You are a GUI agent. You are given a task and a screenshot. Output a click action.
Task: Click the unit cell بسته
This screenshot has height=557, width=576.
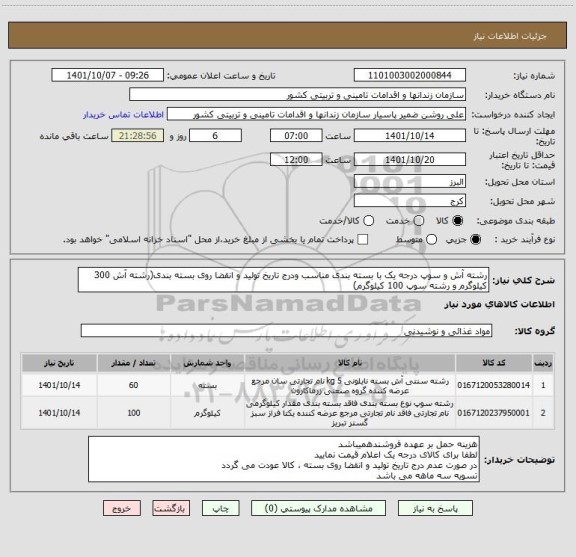(207, 385)
